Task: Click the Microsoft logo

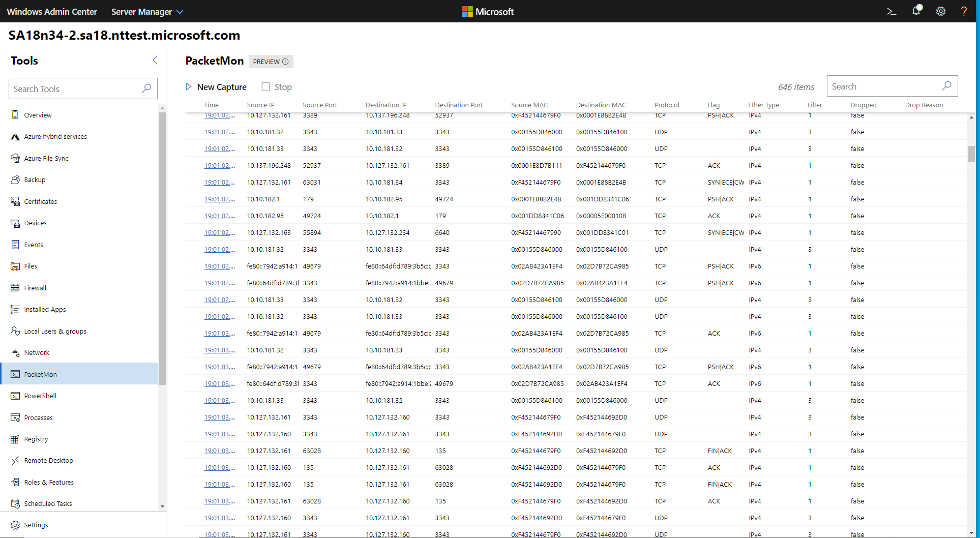Action: coord(487,11)
